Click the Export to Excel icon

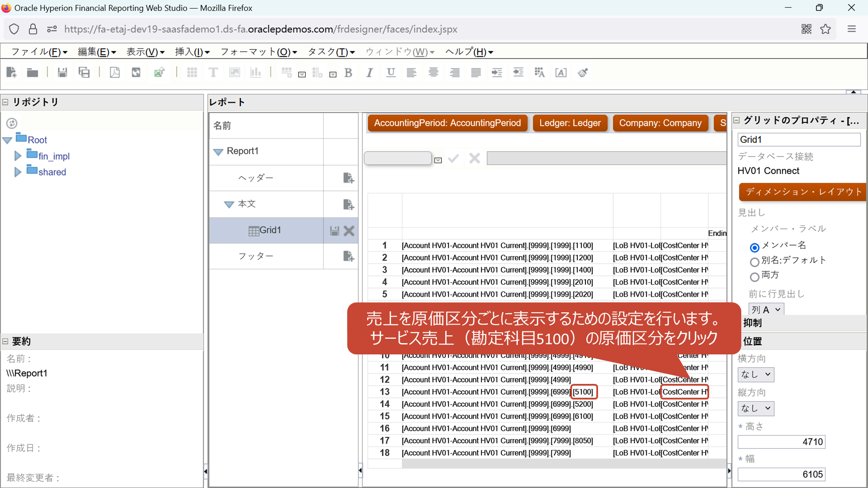tap(159, 72)
